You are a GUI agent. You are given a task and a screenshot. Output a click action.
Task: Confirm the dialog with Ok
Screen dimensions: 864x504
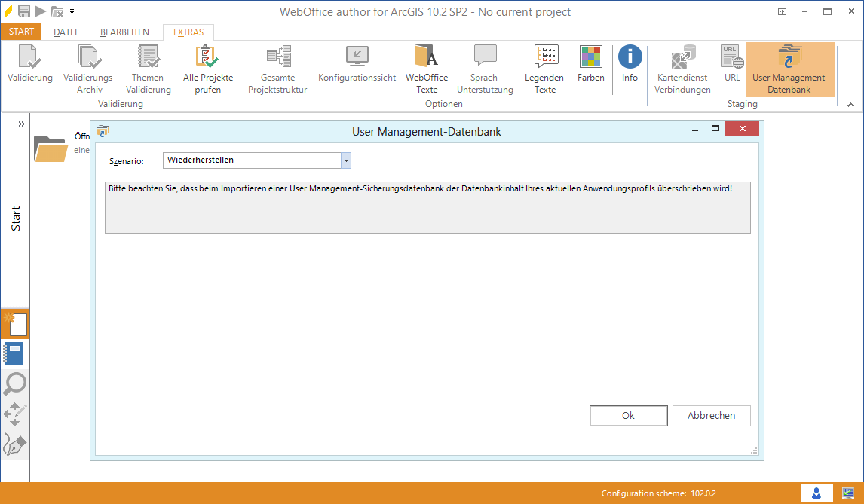click(628, 415)
